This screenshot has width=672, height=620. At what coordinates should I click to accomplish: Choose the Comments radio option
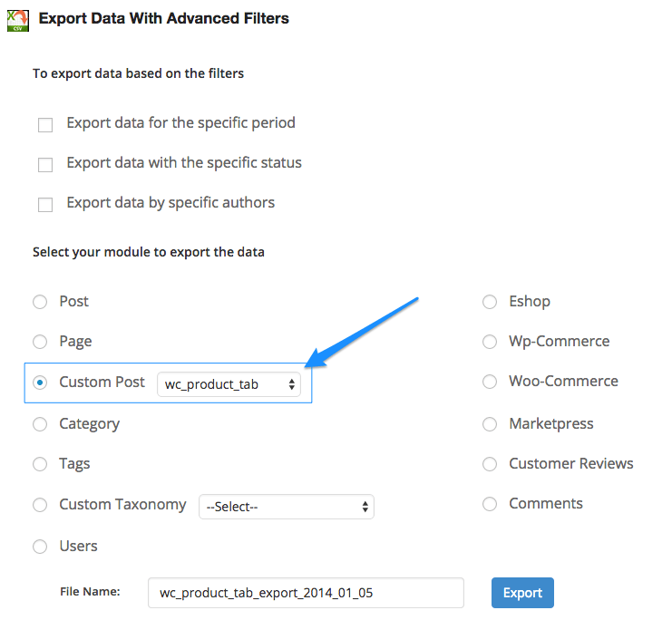[490, 504]
